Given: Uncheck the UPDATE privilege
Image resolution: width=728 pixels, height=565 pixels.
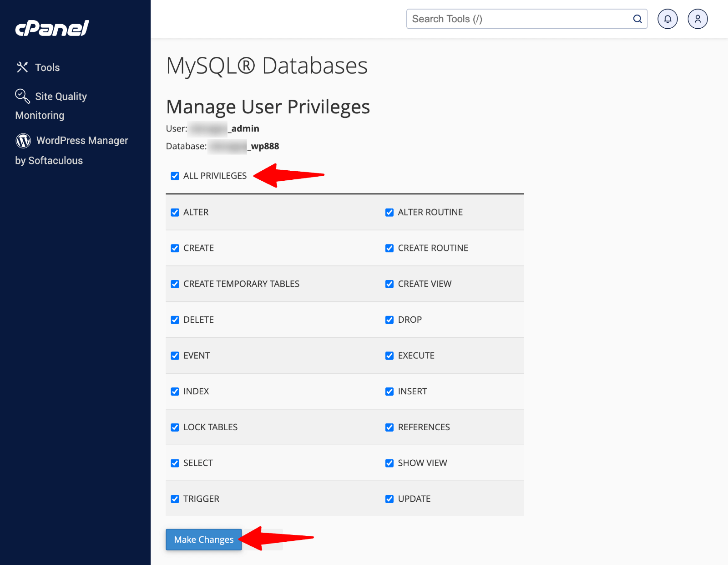Looking at the screenshot, I should coord(389,499).
